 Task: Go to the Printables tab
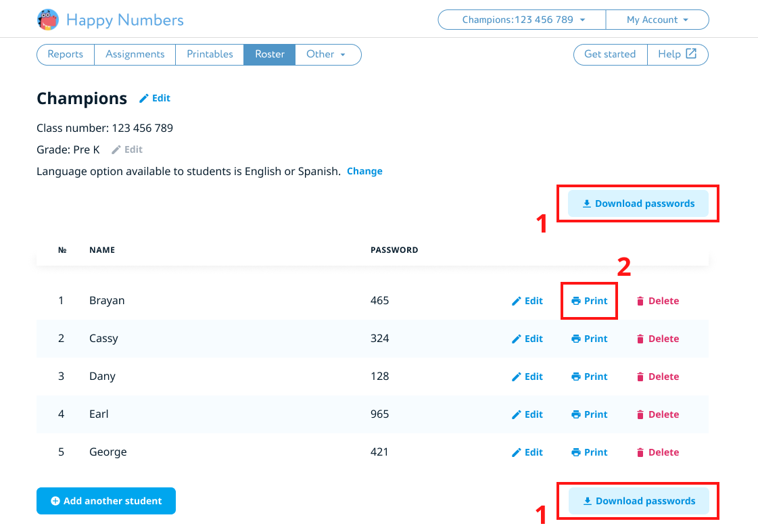click(x=210, y=54)
